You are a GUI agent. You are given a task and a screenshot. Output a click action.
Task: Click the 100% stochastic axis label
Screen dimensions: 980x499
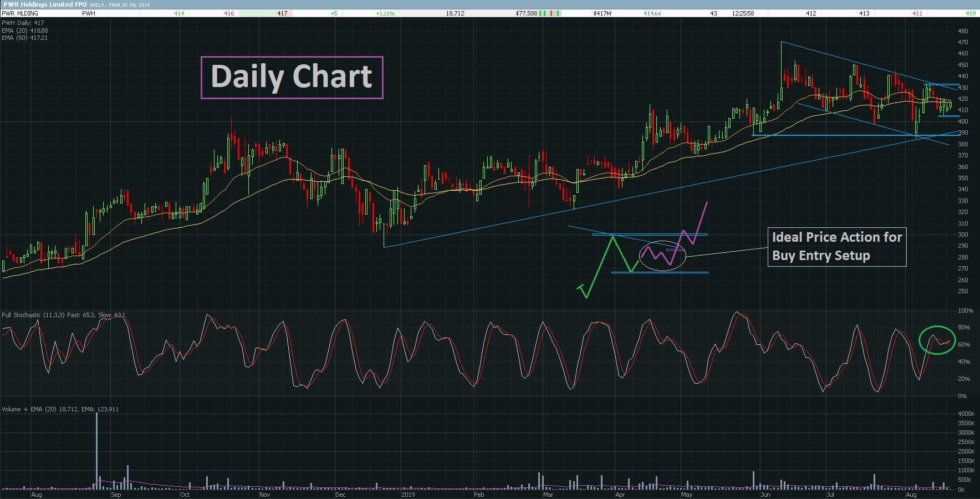click(x=965, y=310)
